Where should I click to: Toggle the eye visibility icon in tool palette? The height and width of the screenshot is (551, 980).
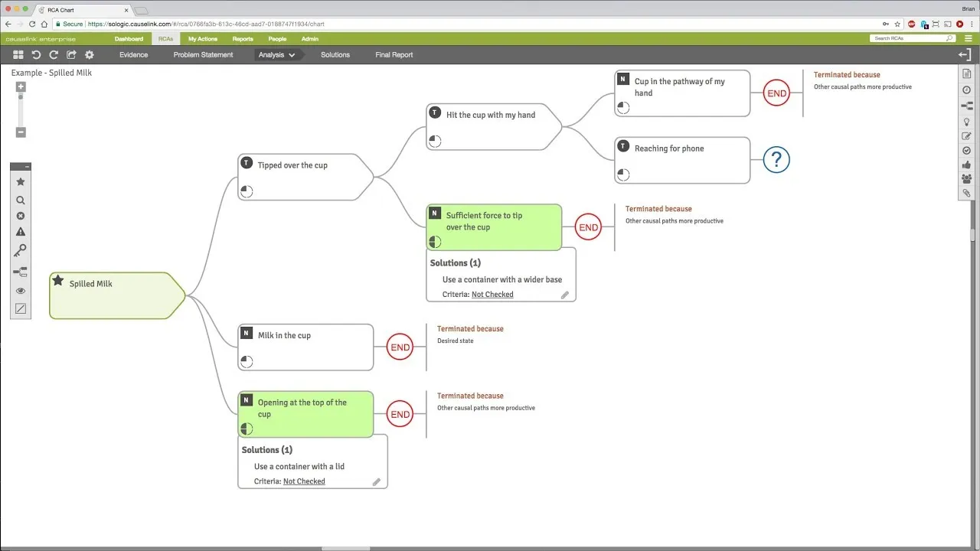click(21, 291)
